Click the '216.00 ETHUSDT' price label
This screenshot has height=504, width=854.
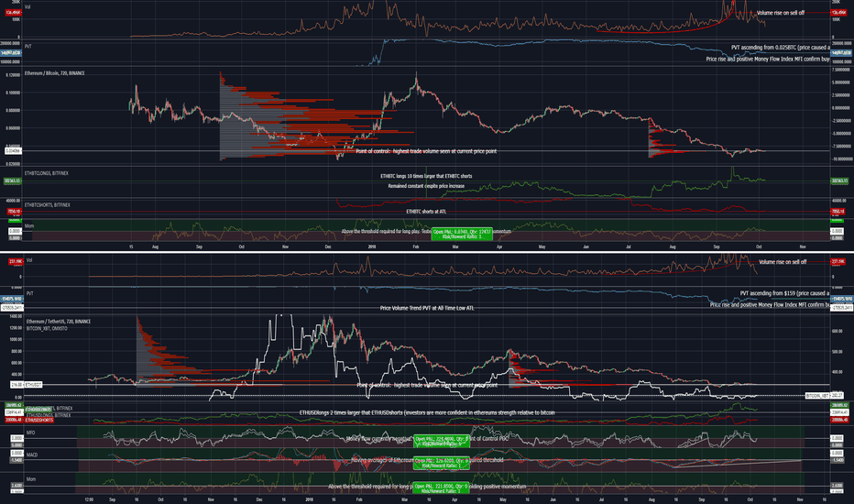pos(26,385)
